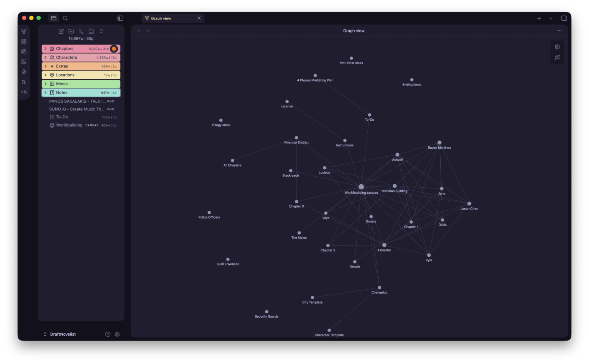Open the Worldbuilding canvas file
The image size is (589, 364).
coord(68,125)
